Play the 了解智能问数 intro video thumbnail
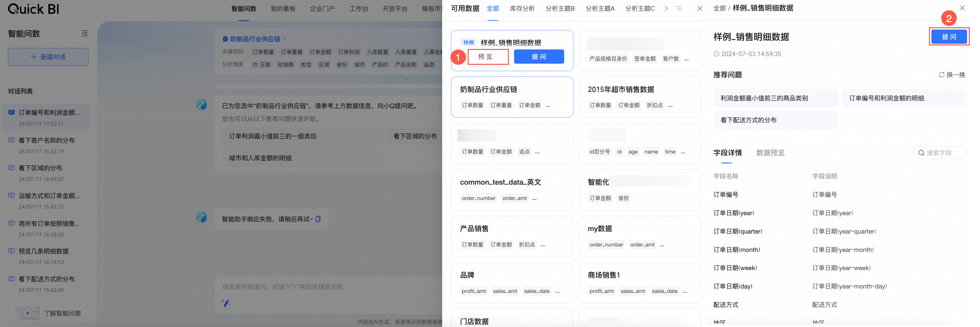Screen dimensions: 980x327 coord(27,313)
